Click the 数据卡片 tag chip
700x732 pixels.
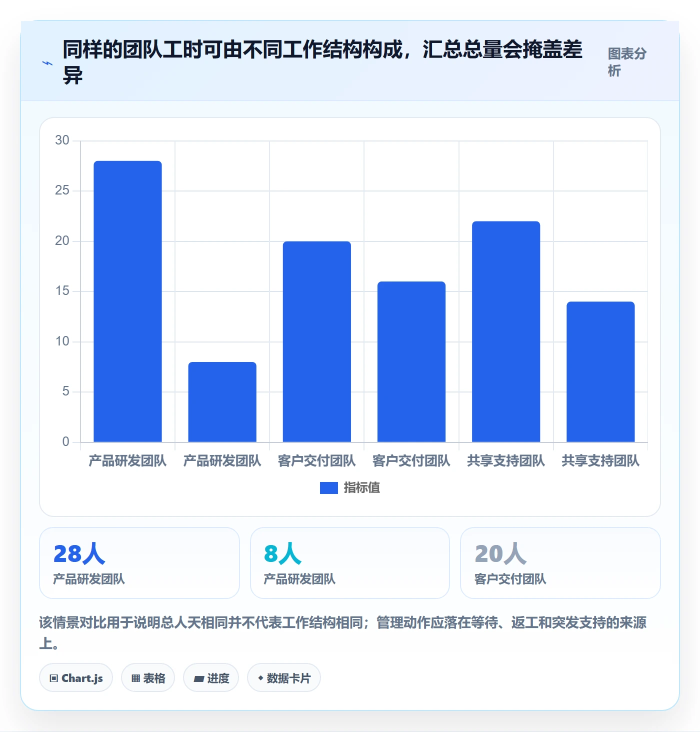284,678
